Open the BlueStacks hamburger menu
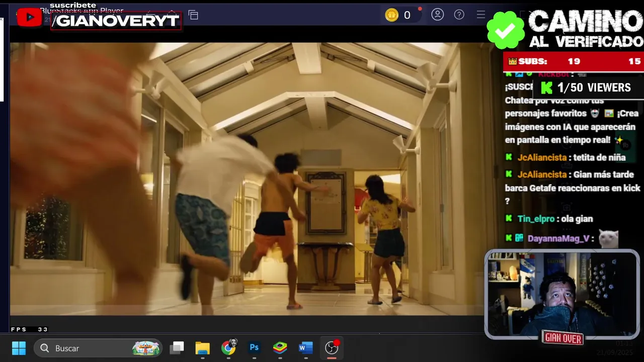Image resolution: width=644 pixels, height=362 pixels. pos(481,15)
